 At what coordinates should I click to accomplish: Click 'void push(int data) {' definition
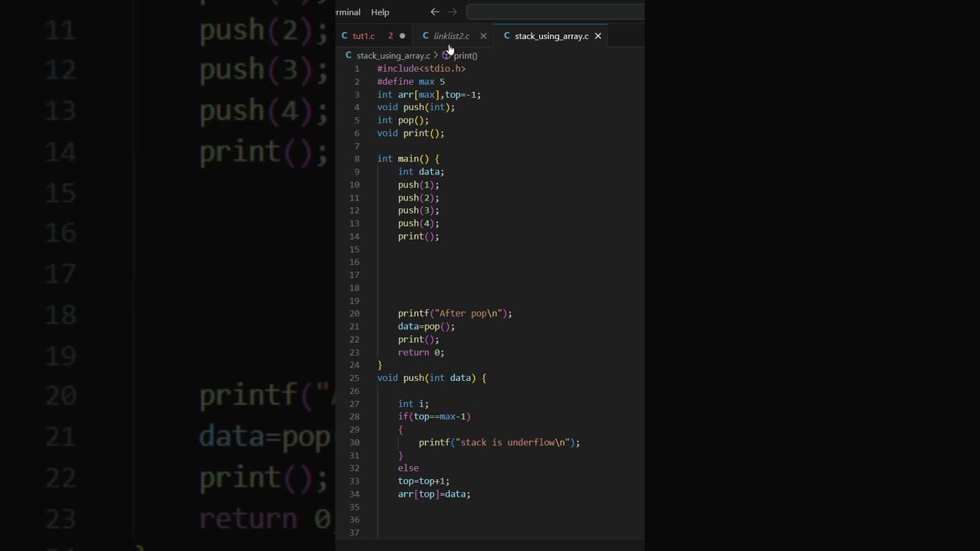[x=432, y=378]
